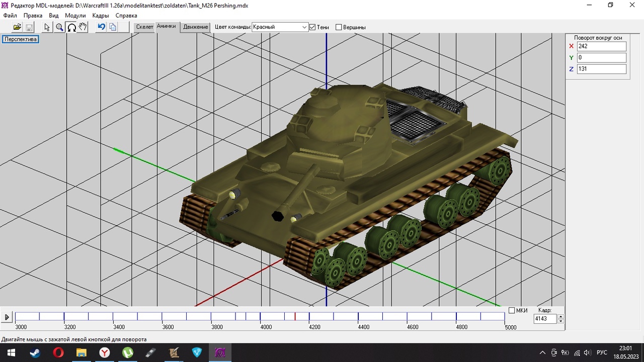Click the Copy frames icon
Image resolution: width=644 pixels, height=362 pixels.
pyautogui.click(x=113, y=27)
